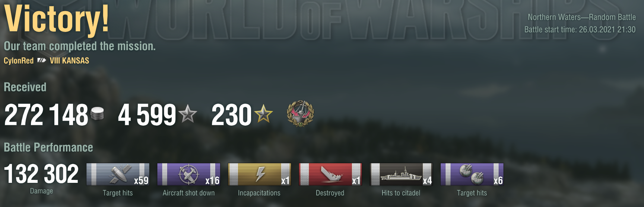Click the silver credits coin icon
644x207 pixels.
pos(97,114)
